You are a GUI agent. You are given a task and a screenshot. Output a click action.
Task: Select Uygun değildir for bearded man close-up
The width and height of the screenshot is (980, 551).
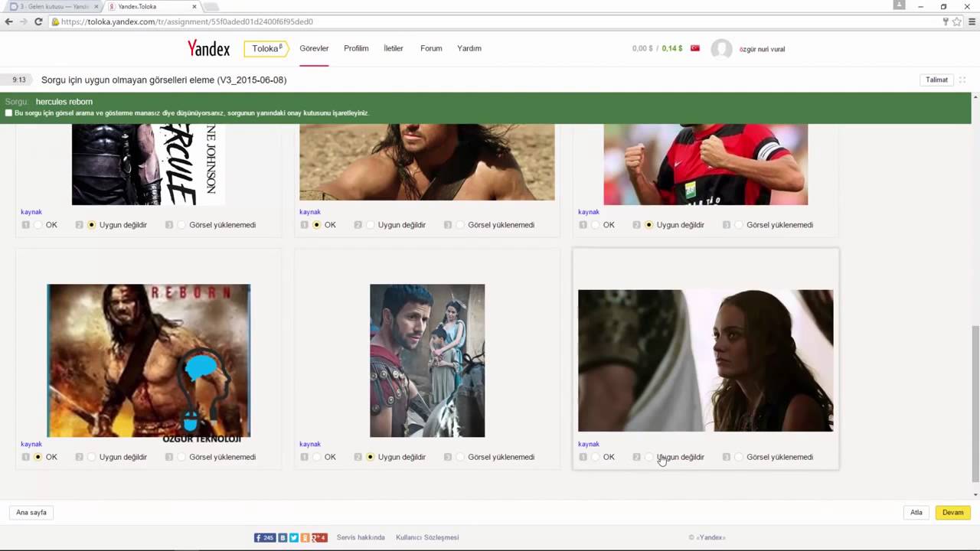click(x=370, y=225)
